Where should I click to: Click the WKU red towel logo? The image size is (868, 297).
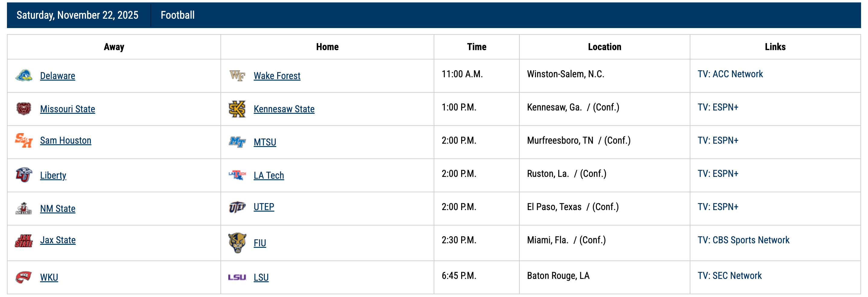(x=24, y=277)
